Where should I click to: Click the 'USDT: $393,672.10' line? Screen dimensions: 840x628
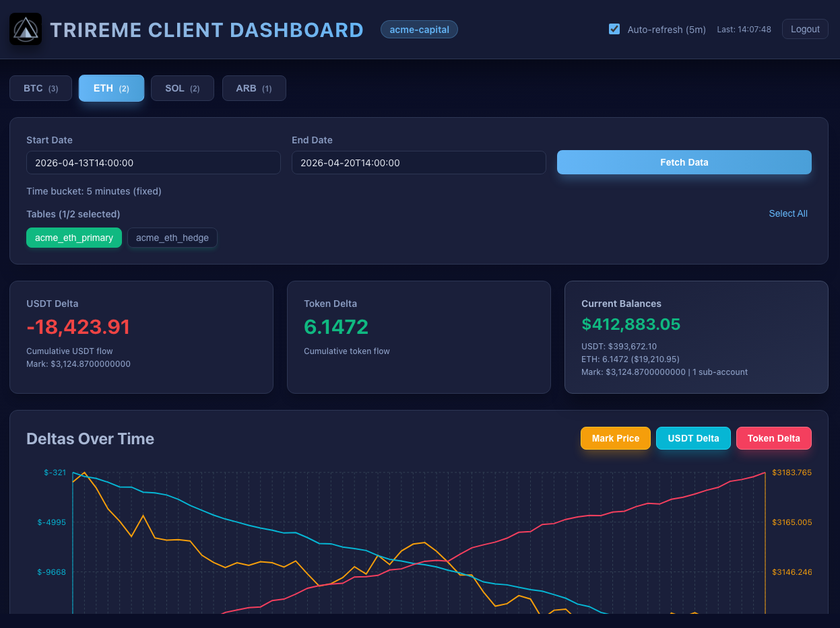coord(619,347)
